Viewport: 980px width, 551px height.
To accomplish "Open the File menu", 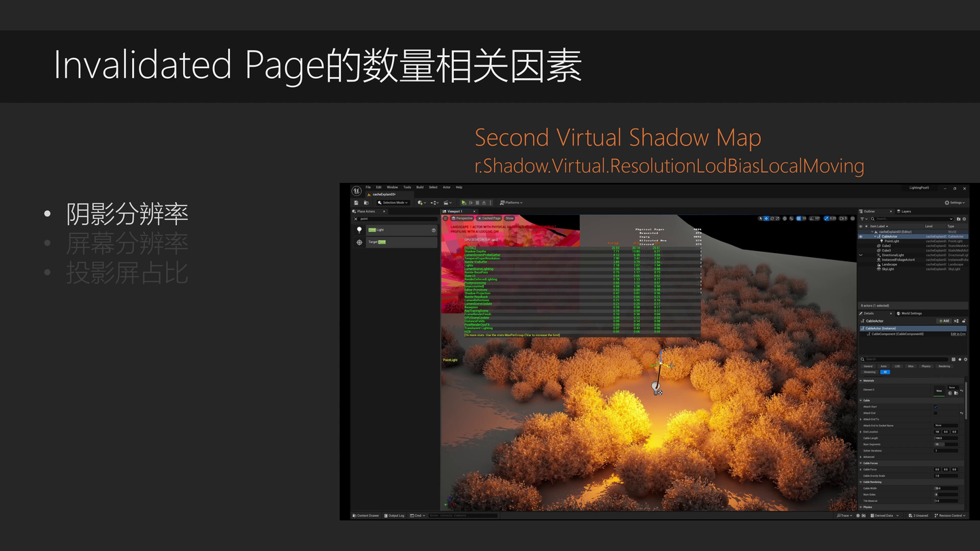I will pos(368,187).
